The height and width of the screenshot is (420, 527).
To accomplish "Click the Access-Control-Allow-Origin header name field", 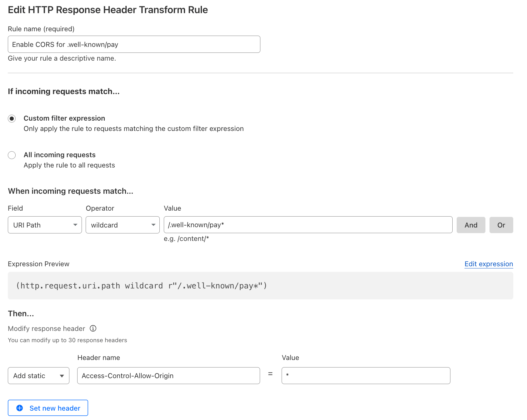I will click(x=168, y=376).
